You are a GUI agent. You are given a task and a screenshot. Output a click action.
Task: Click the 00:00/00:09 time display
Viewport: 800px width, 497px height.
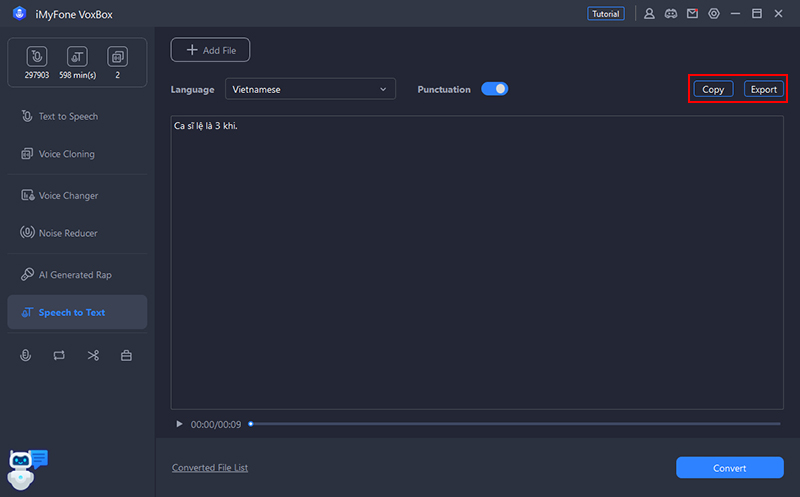coord(216,424)
